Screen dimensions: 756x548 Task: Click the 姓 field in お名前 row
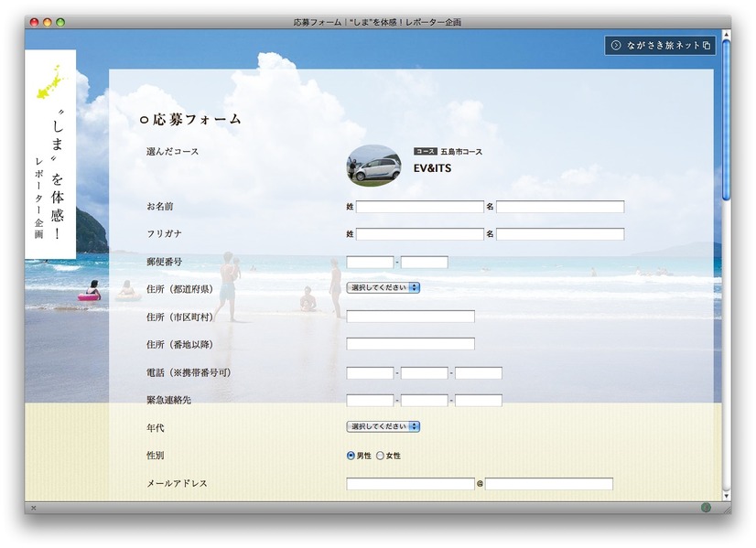419,207
